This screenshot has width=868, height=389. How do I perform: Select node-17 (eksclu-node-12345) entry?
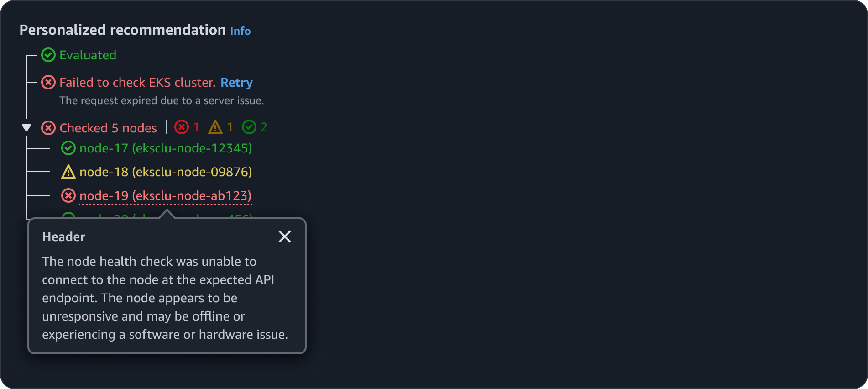click(166, 148)
